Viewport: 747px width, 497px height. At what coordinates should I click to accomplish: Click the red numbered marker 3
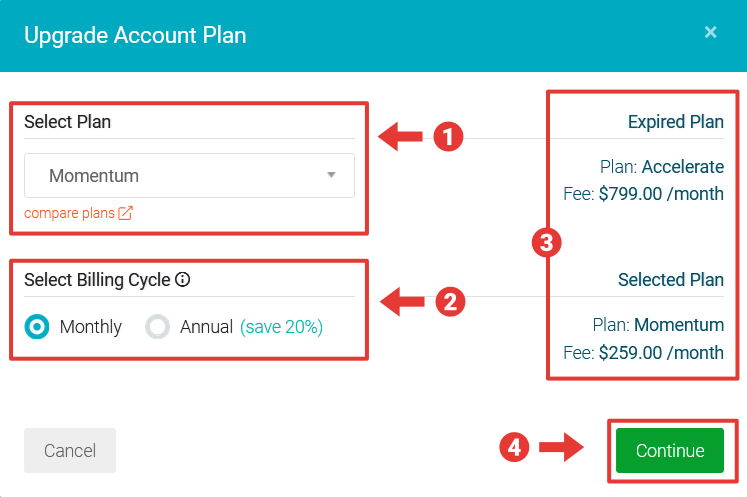coord(545,241)
